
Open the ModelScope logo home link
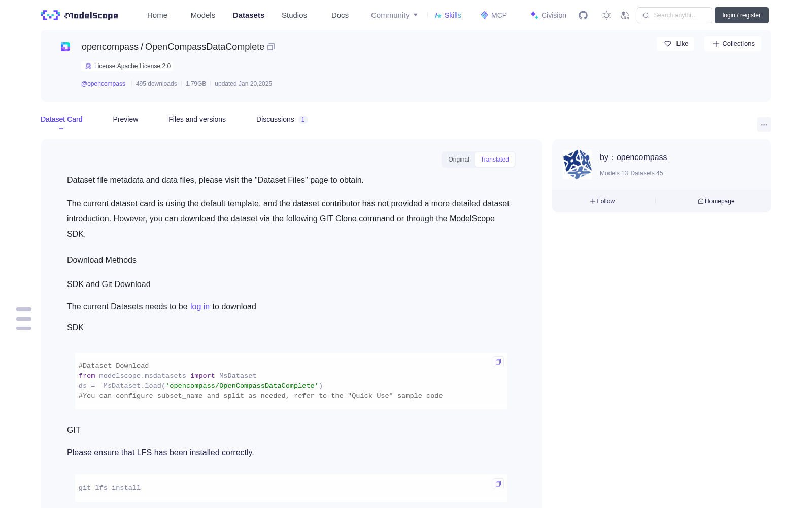[x=79, y=15]
